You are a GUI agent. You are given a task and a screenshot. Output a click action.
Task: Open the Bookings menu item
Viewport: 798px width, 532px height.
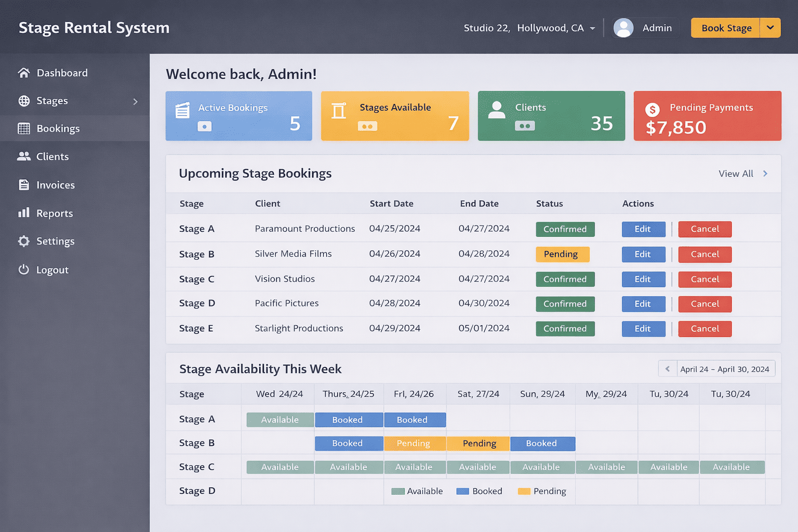coord(58,128)
